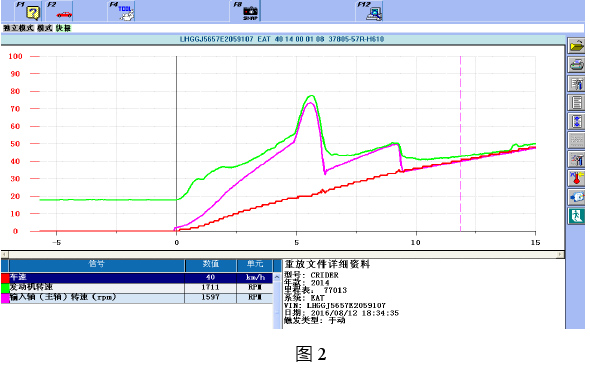
Task: Click the dashed magenta cursor line
Action: [460, 144]
